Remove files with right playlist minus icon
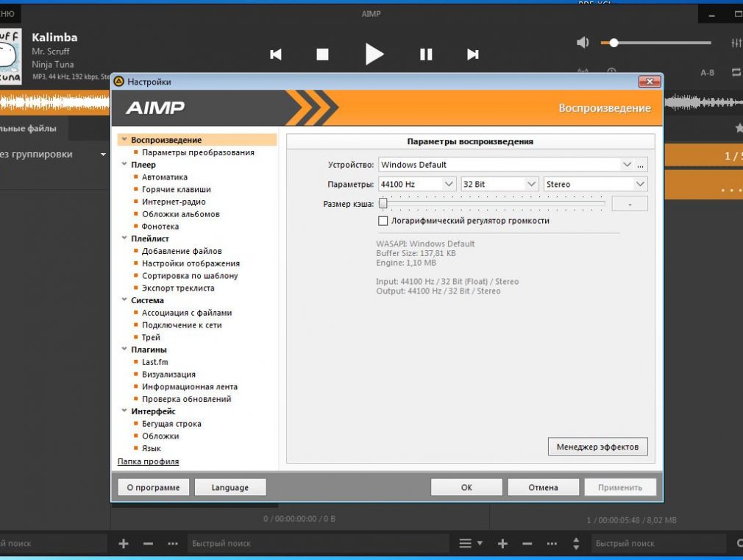Image resolution: width=743 pixels, height=560 pixels. click(x=527, y=543)
